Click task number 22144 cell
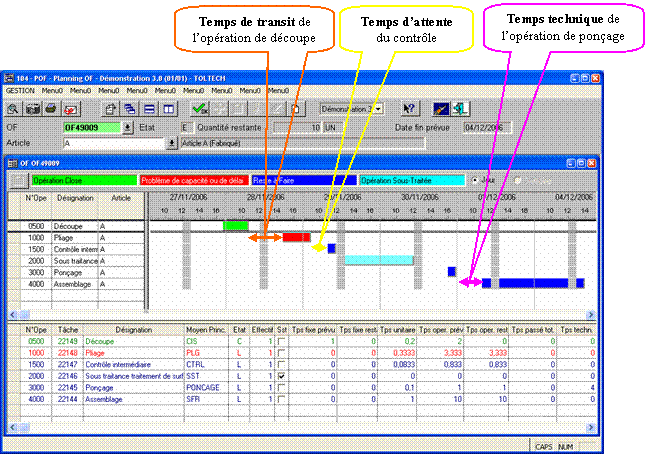 67,399
